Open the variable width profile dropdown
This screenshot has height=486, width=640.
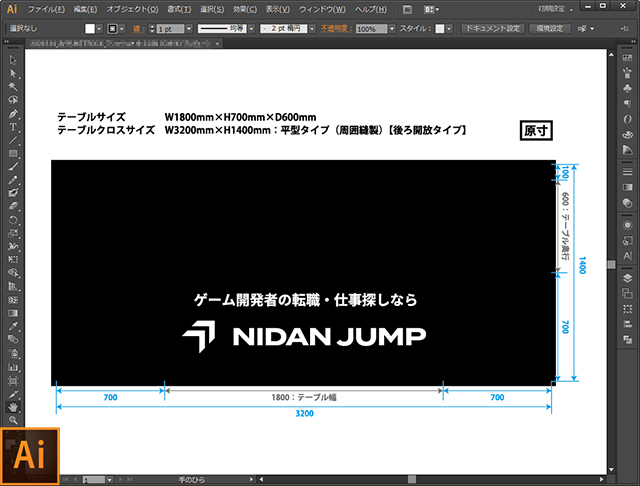coord(251,29)
